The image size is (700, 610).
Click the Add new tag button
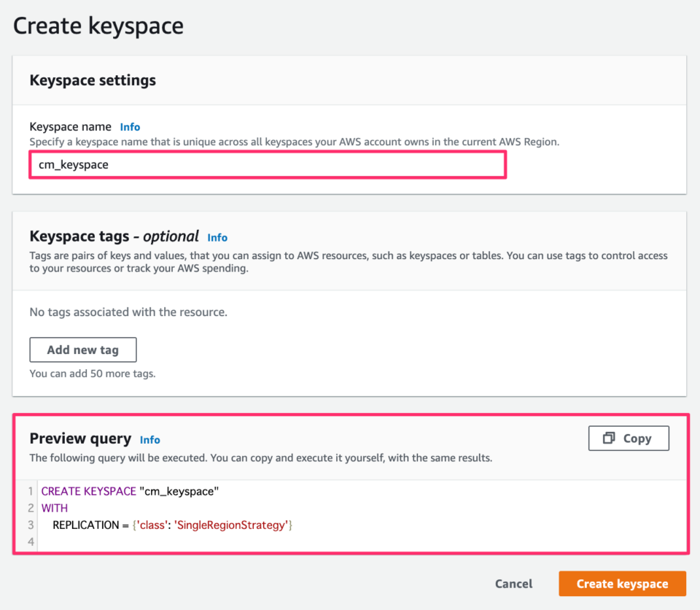click(82, 350)
